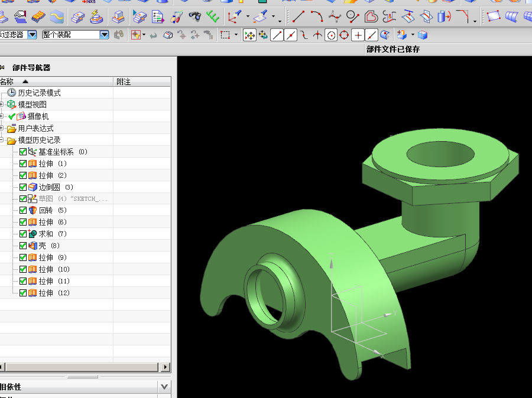Screen dimensions: 532x398
Task: Toggle the 壳 (8) feature checkbox
Action: coord(23,246)
